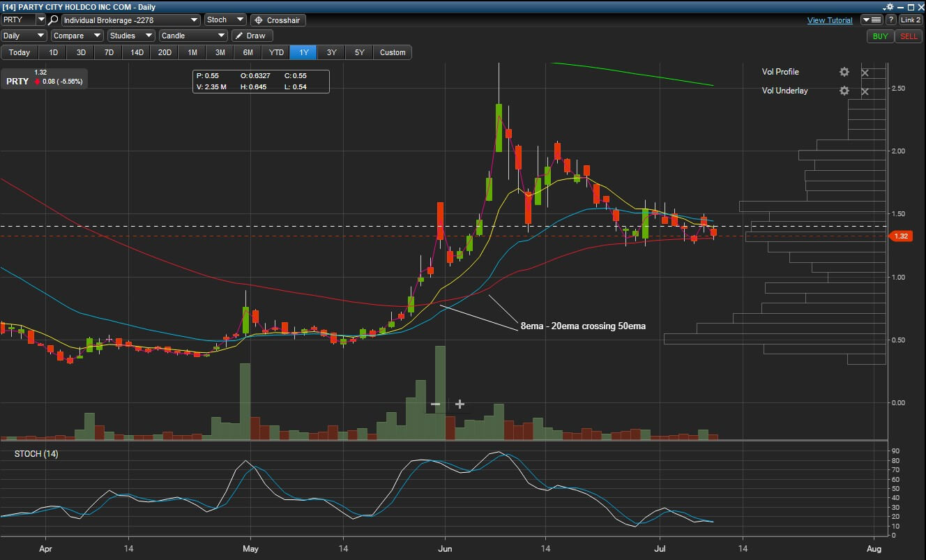This screenshot has width=926, height=560.
Task: Click the '8ema - 20ema crossing 50ema' annotation
Action: click(583, 326)
